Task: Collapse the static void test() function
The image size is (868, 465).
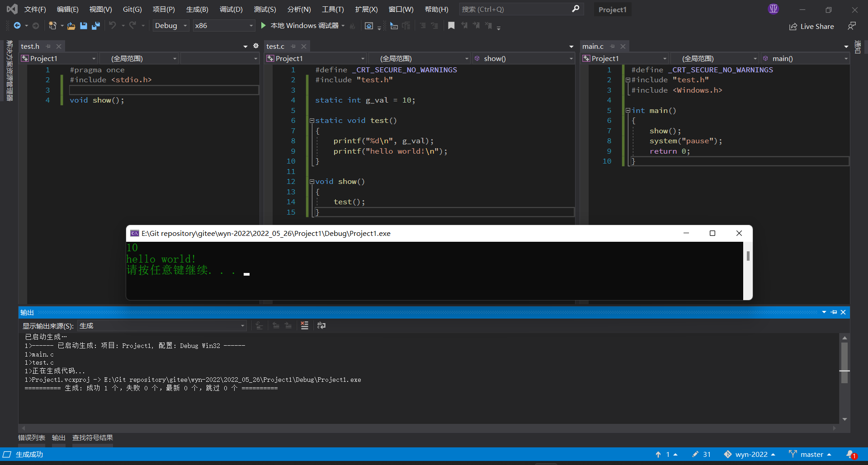Action: pos(311,121)
